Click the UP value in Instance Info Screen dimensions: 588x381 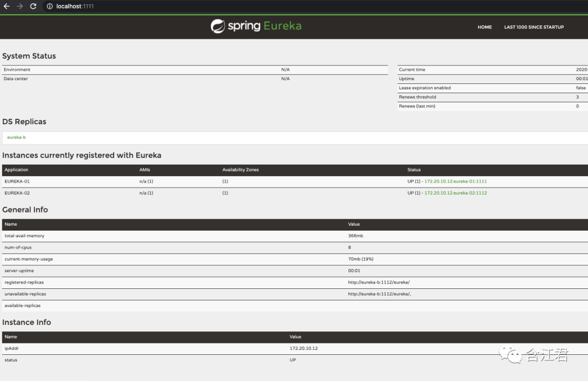293,360
